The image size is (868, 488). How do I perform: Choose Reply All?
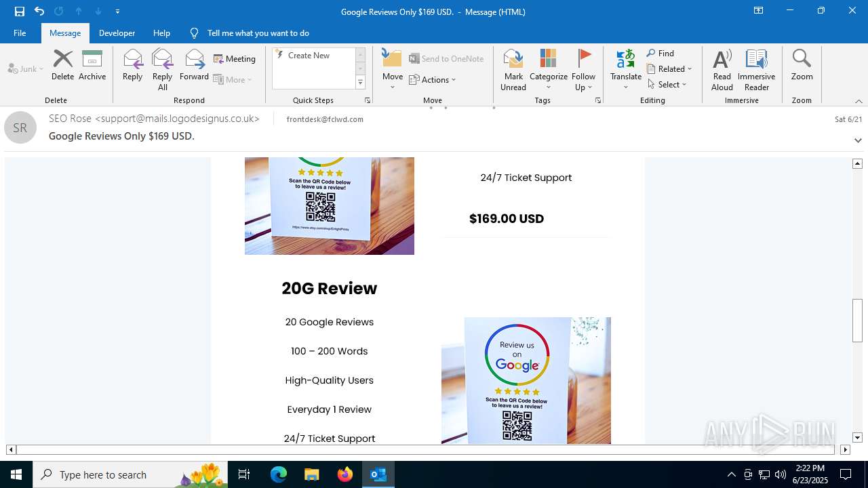163,70
